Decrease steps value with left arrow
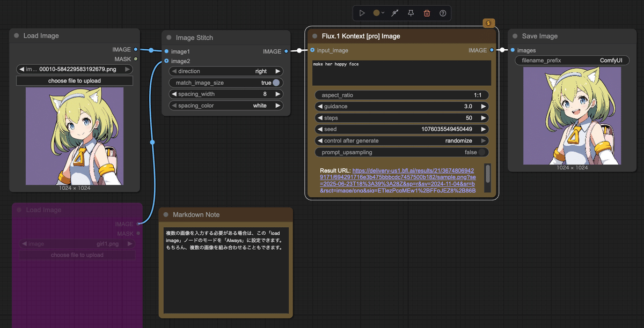Viewport: 644px width, 328px height. coord(320,118)
